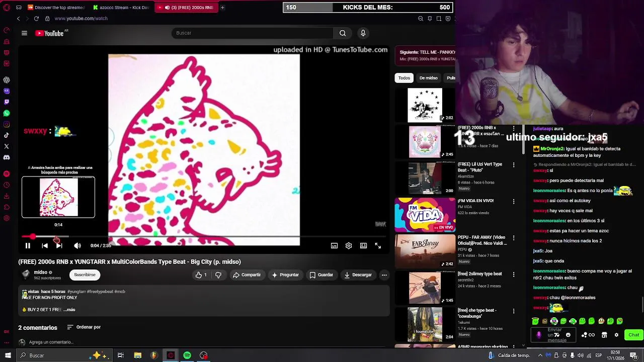Open Discord from Opera sidebar
This screenshot has width=644, height=362.
[x=7, y=157]
